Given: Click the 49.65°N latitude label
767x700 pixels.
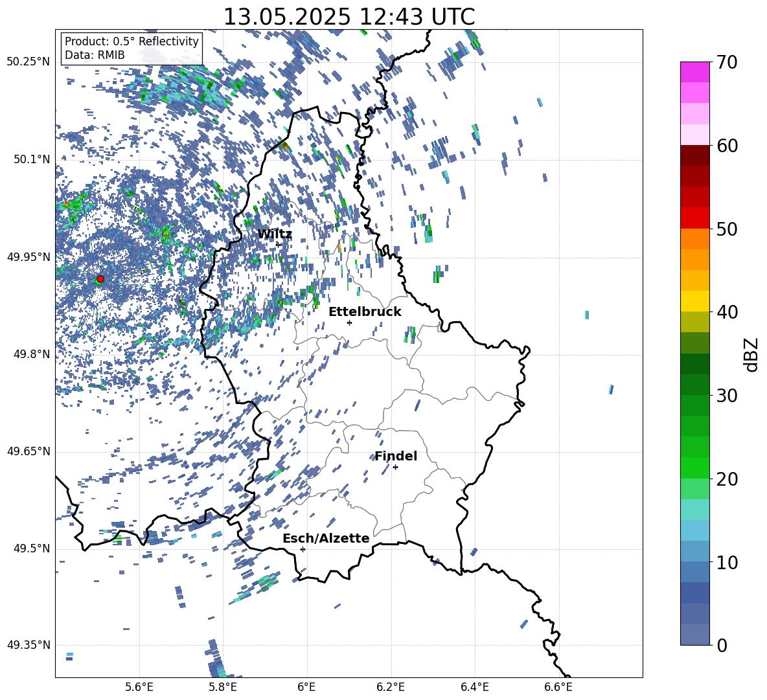Looking at the screenshot, I should click(x=29, y=451).
